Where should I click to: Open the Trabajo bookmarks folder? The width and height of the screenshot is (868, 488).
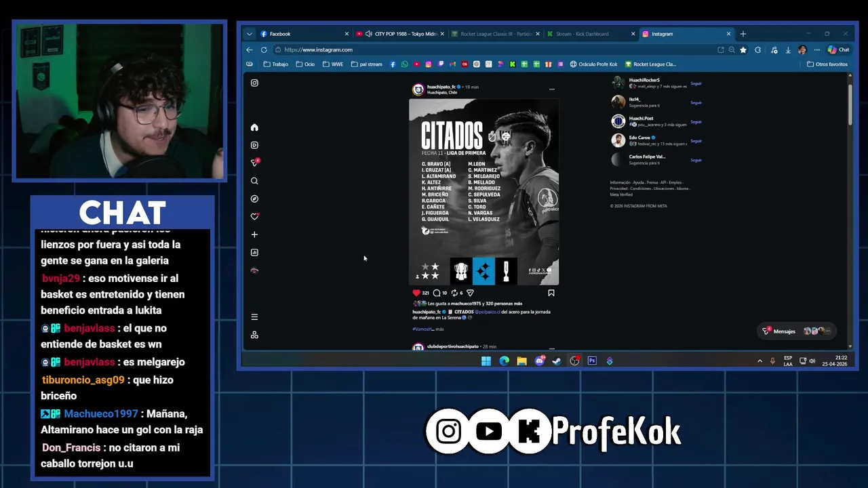276,64
